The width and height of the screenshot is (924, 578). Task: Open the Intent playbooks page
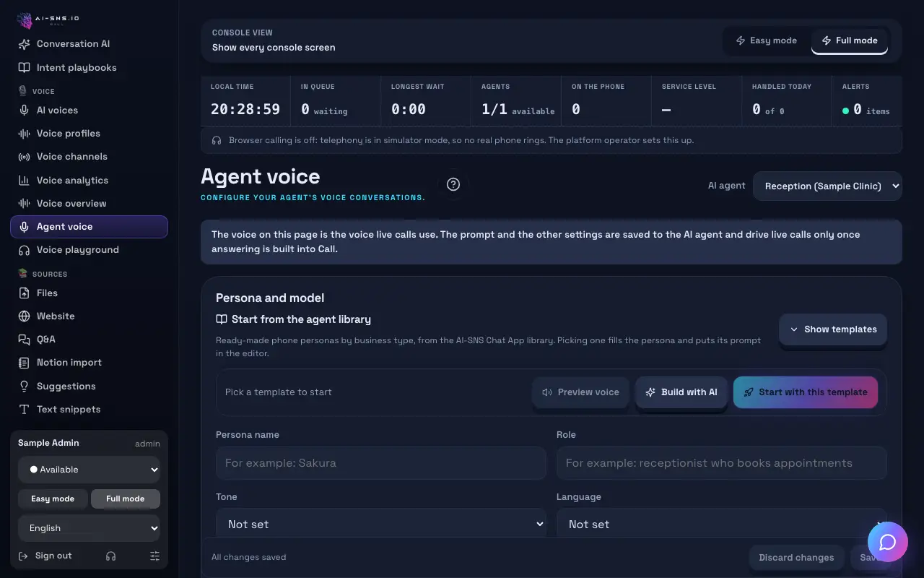pyautogui.click(x=89, y=68)
